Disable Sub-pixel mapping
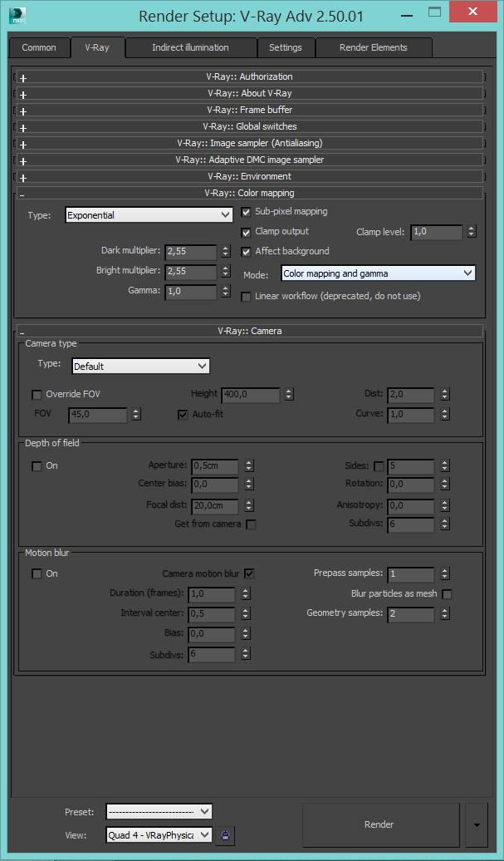Image resolution: width=504 pixels, height=861 pixels. click(x=245, y=211)
